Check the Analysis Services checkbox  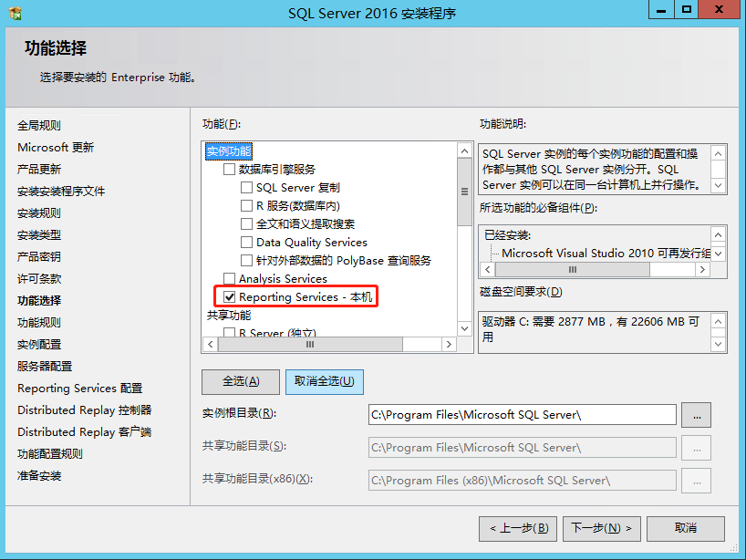point(229,278)
